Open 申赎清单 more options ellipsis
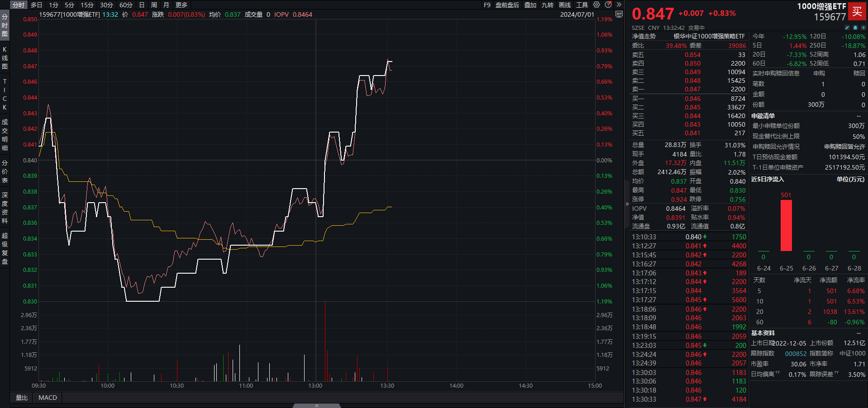This screenshot has width=868, height=408. 858,116
